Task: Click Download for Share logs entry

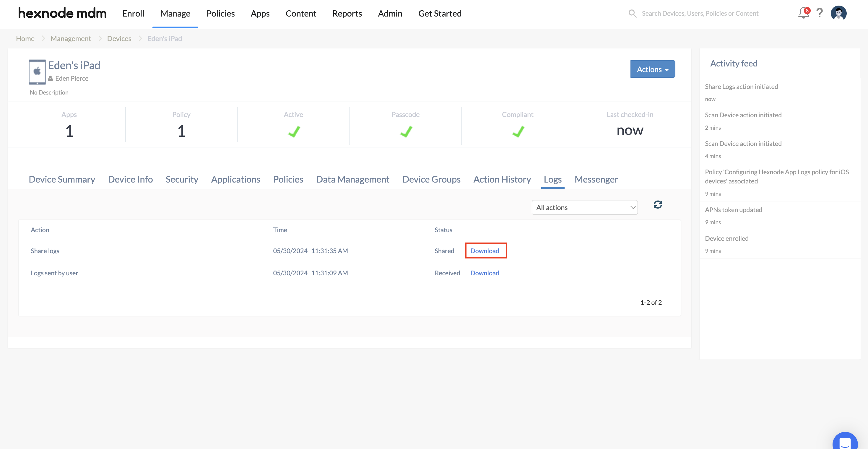Action: tap(485, 250)
